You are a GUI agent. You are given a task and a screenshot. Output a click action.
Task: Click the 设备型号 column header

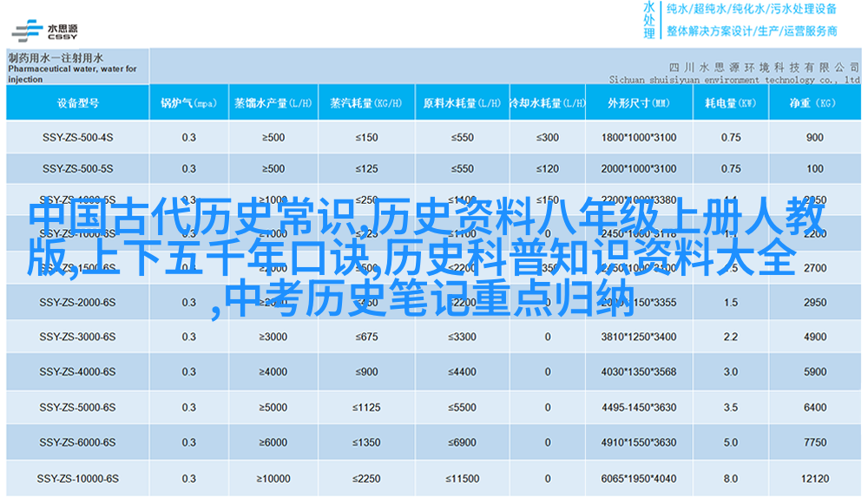click(77, 103)
